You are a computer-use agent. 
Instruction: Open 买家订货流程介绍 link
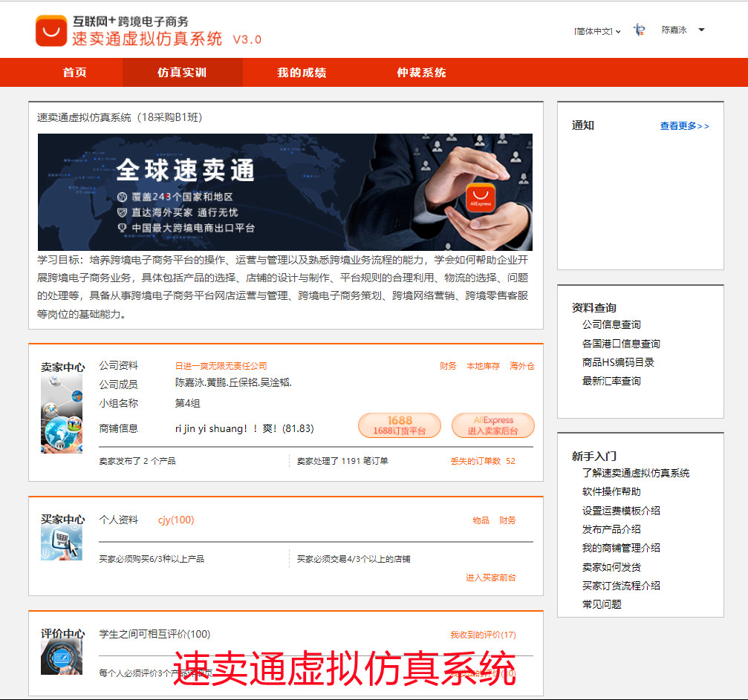point(621,586)
